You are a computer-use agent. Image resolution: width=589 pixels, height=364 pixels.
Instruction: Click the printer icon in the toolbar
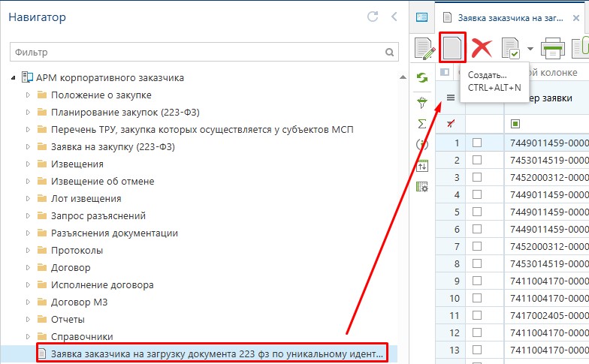[553, 48]
